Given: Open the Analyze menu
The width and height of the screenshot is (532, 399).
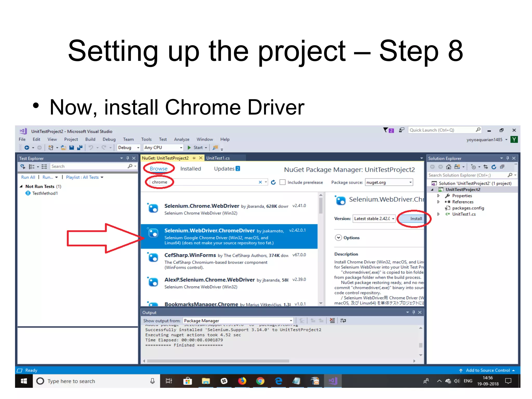Looking at the screenshot, I should click(182, 139).
